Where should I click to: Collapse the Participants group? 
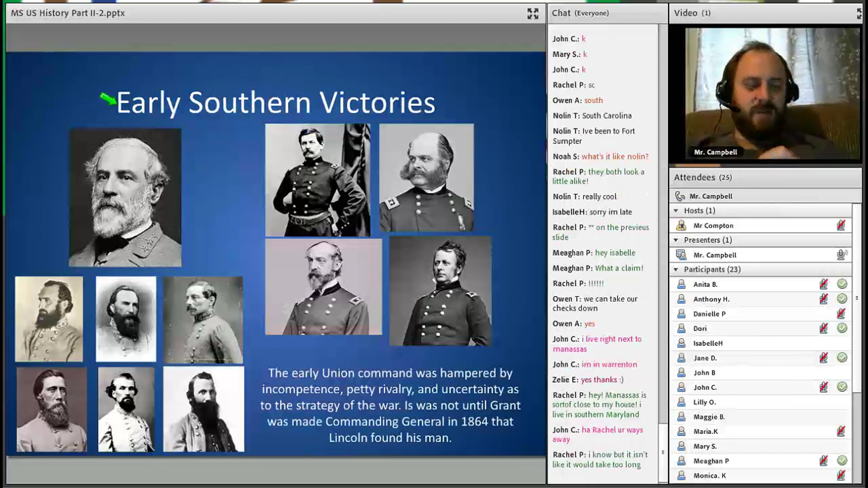coord(676,270)
